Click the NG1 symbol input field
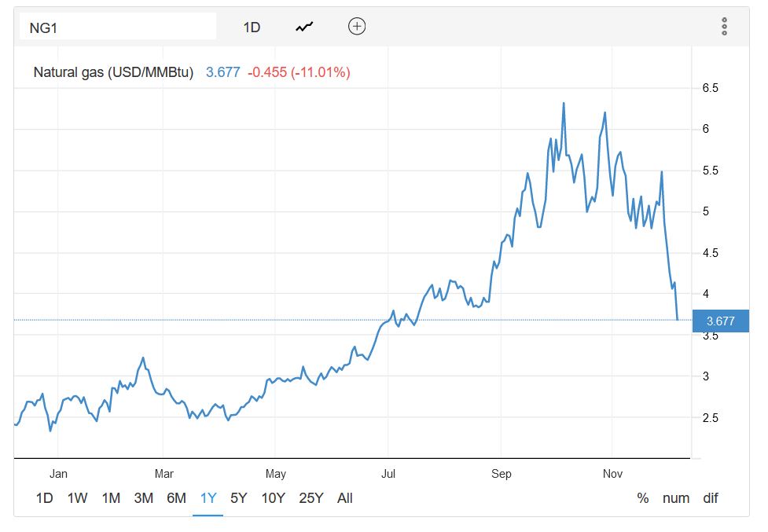 [x=118, y=25]
